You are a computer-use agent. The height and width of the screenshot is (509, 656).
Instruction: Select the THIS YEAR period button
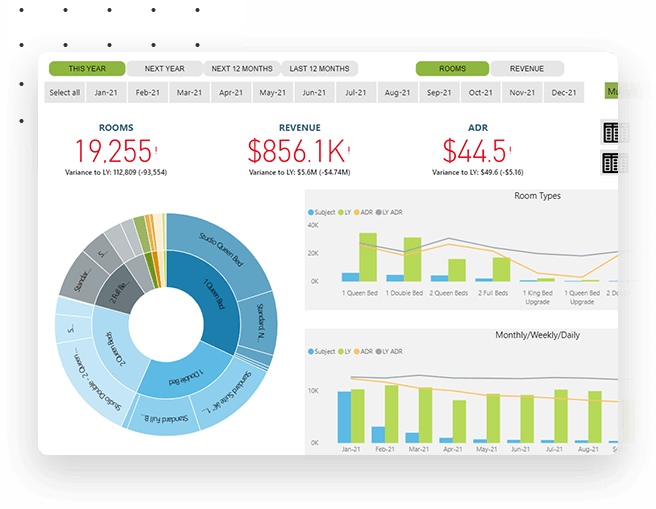point(87,69)
